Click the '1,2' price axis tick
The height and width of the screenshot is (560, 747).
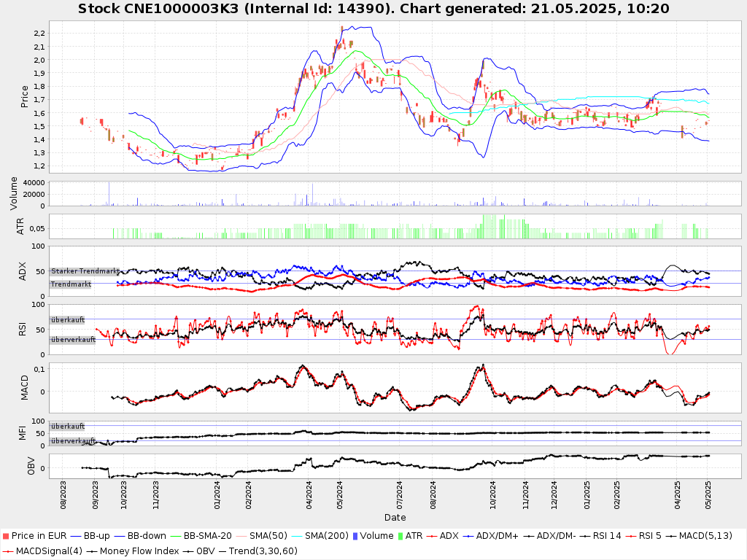click(39, 166)
